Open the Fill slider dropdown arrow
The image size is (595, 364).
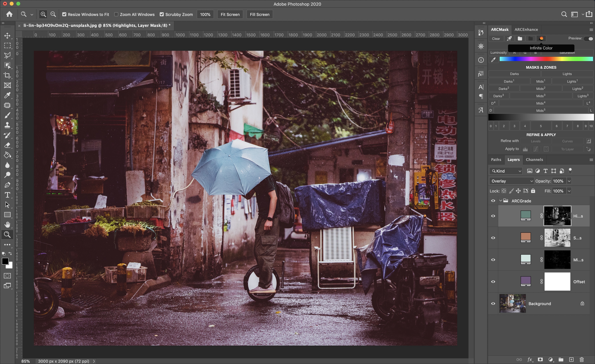[x=569, y=191]
